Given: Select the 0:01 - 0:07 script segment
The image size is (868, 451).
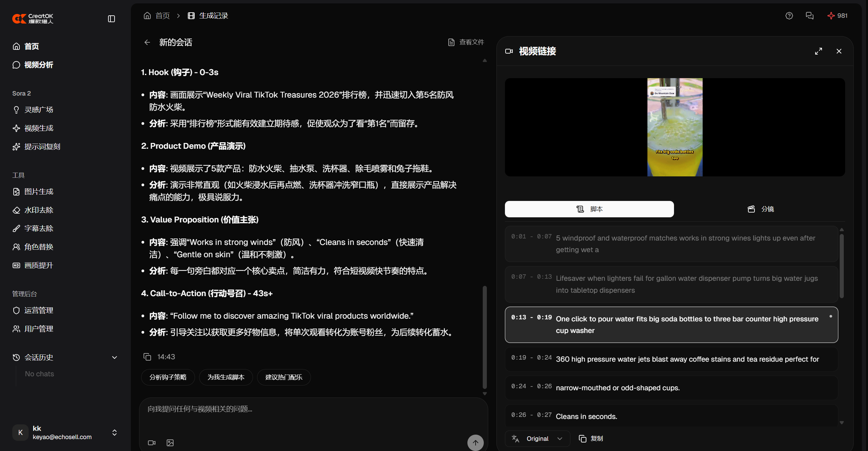Looking at the screenshot, I should tap(672, 244).
